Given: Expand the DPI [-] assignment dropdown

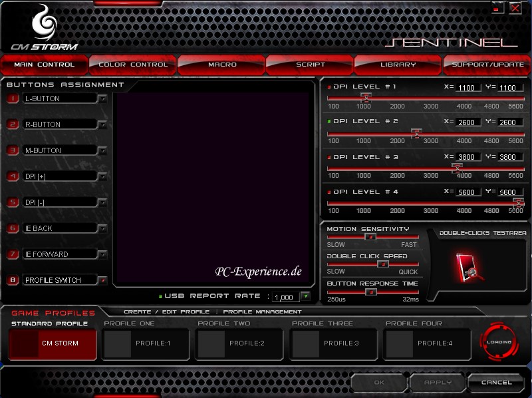Looking at the screenshot, I should [x=102, y=203].
